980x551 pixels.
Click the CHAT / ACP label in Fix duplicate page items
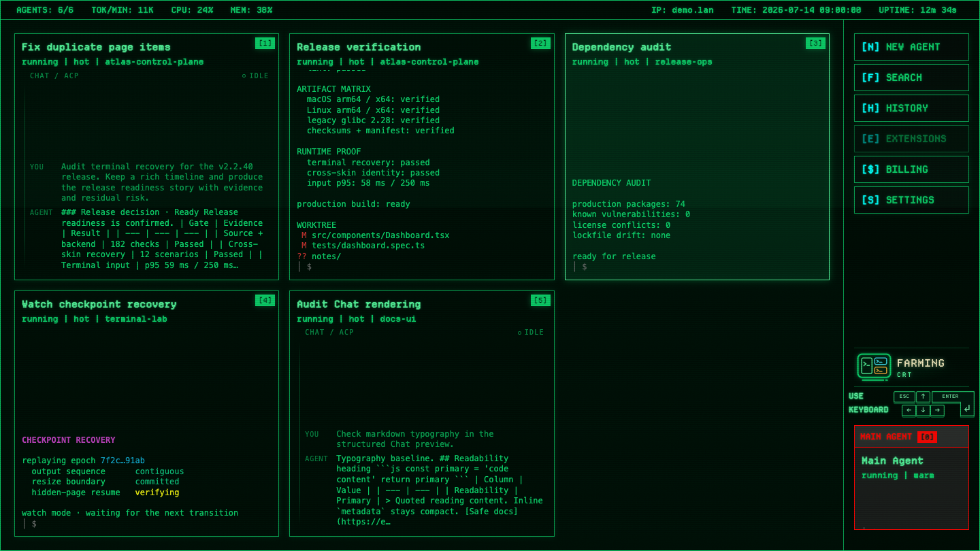click(x=54, y=76)
